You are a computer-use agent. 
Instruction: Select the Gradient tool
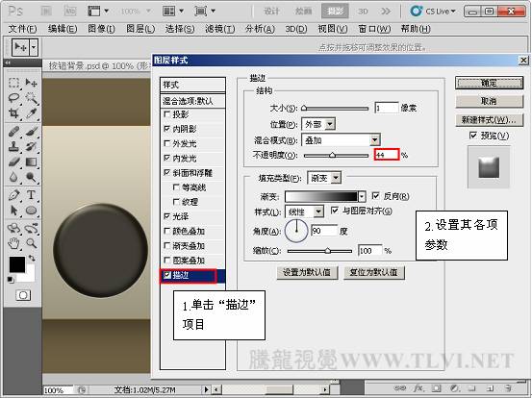point(31,162)
